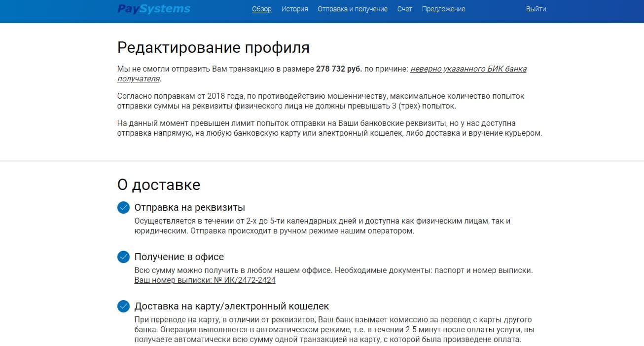Click the underlined Обзор navigation link
The image size is (644, 346).
coord(261,8)
